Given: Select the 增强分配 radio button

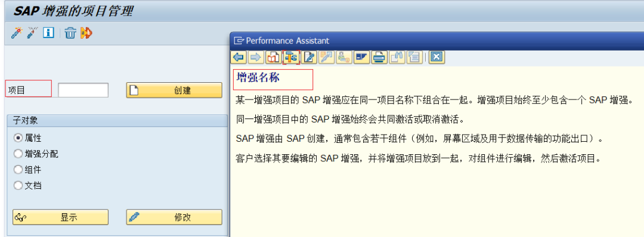Looking at the screenshot, I should (x=18, y=154).
